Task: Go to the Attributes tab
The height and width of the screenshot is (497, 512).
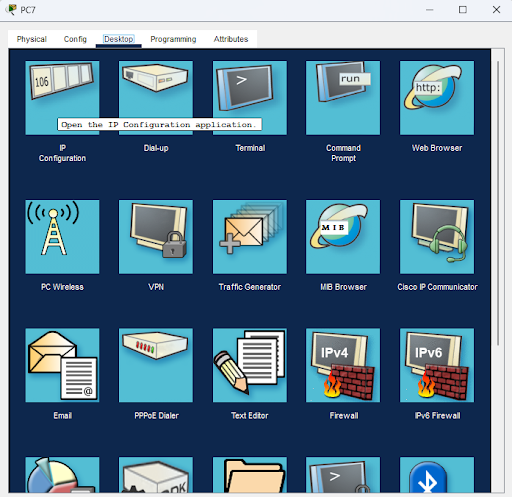Action: pos(231,39)
